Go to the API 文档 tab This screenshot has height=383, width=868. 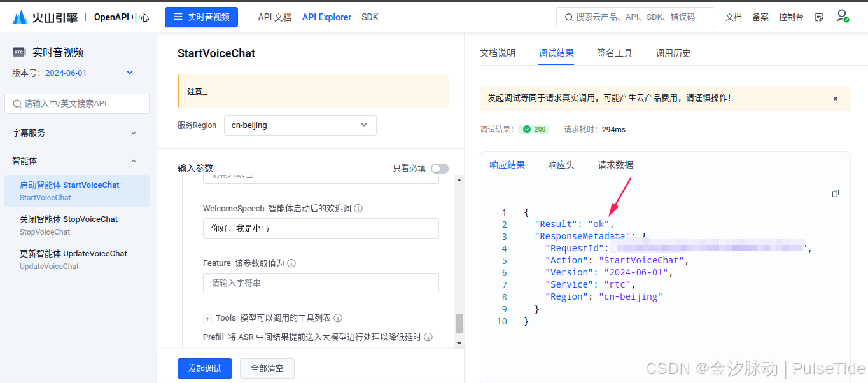(275, 17)
